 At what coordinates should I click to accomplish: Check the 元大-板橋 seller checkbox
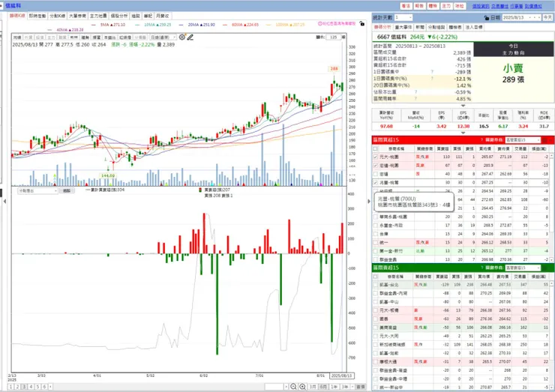click(x=376, y=310)
